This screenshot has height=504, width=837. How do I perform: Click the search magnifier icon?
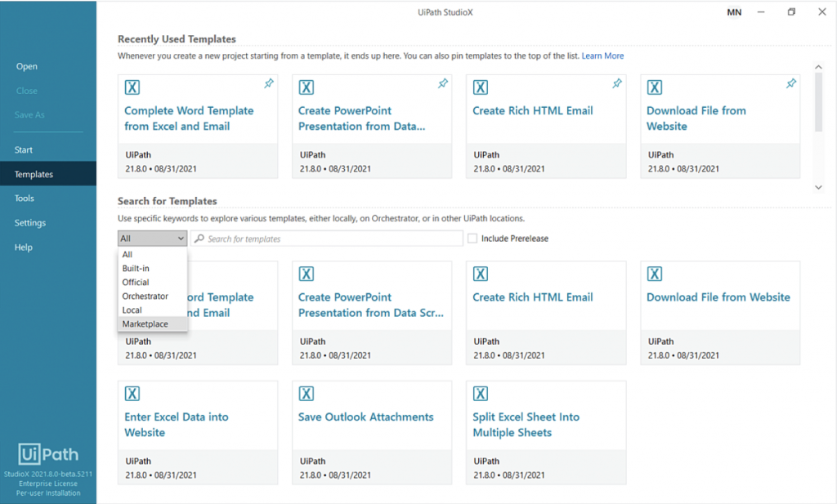point(199,239)
